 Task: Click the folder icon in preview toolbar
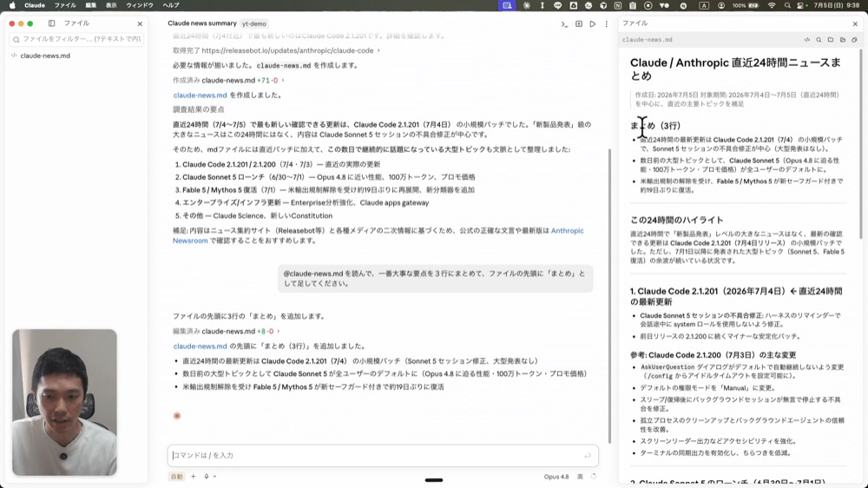point(831,40)
